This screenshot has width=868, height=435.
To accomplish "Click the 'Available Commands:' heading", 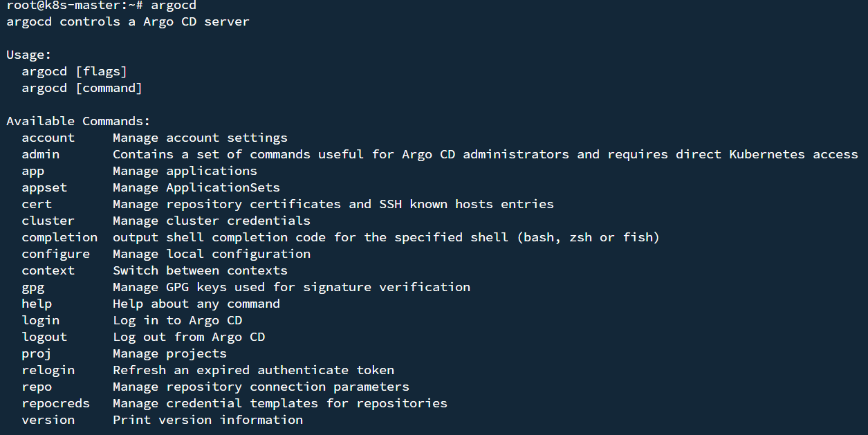I will (x=78, y=121).
